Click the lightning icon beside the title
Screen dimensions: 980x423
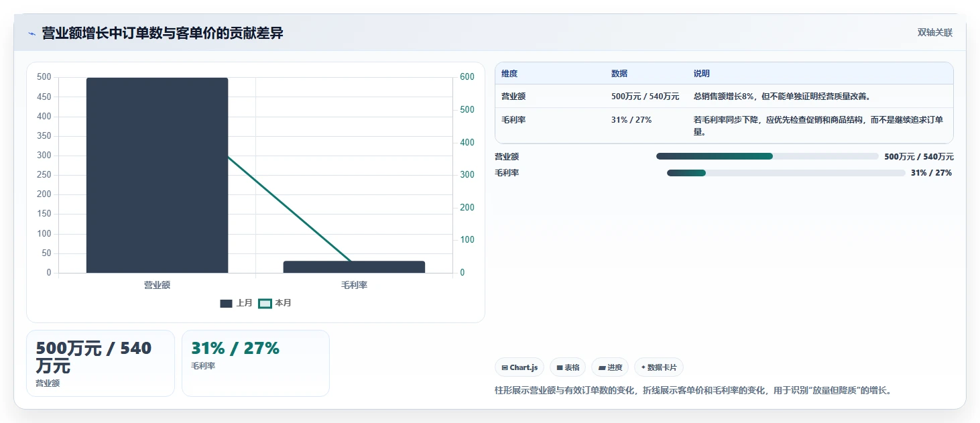pyautogui.click(x=32, y=34)
